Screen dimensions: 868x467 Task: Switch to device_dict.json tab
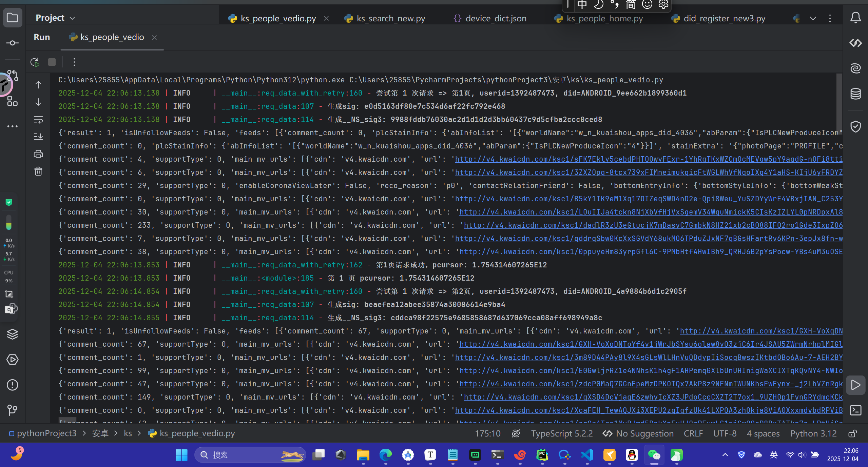coord(496,18)
